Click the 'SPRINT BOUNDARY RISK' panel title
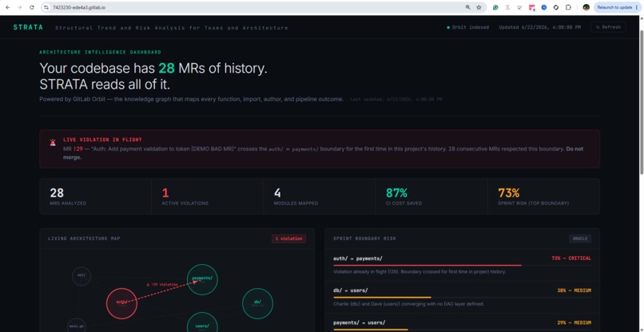This screenshot has height=332, width=644. (x=364, y=238)
